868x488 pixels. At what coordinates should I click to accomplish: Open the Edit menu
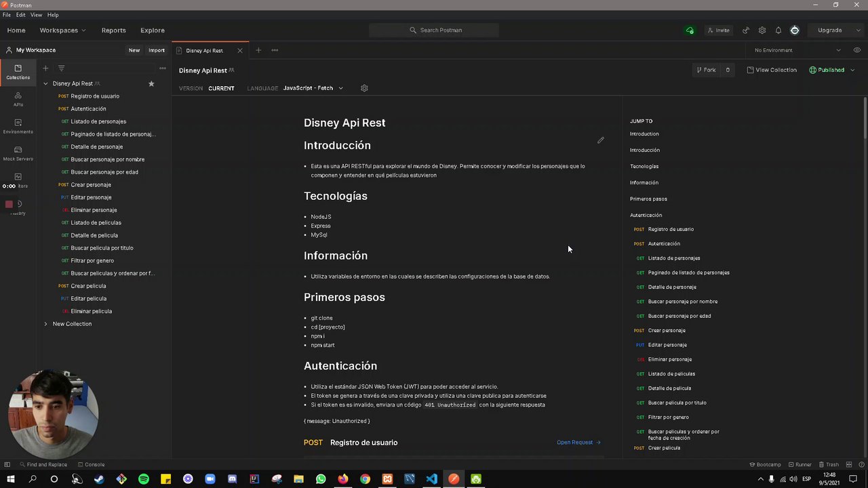[x=21, y=14]
